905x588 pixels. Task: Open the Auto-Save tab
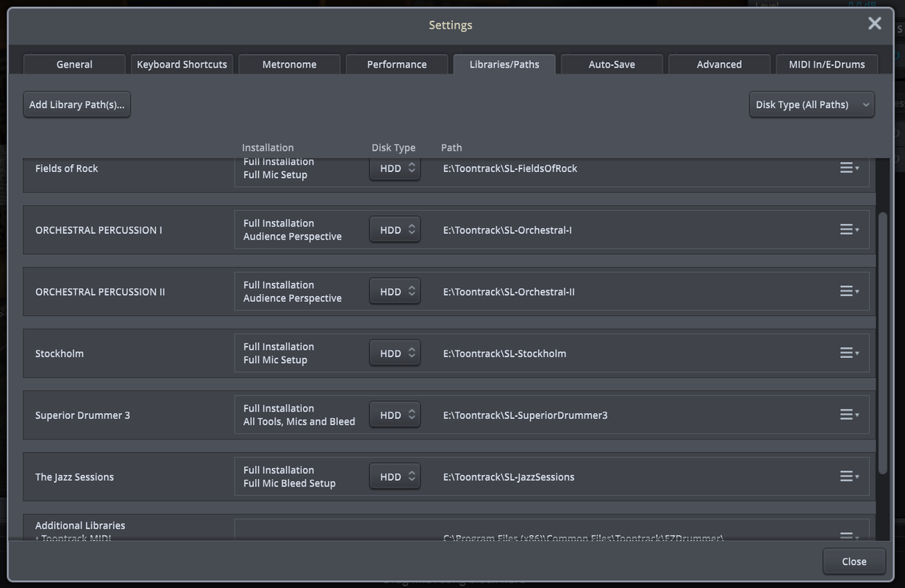click(x=612, y=64)
